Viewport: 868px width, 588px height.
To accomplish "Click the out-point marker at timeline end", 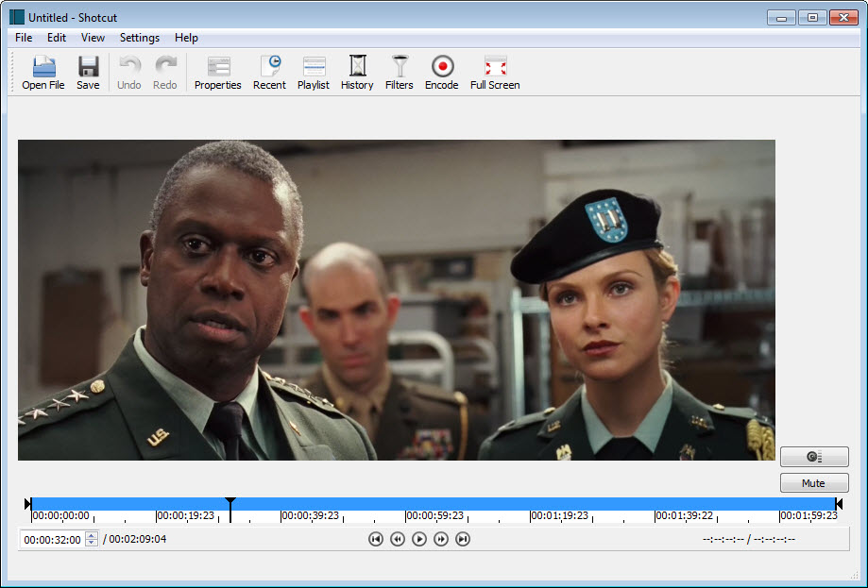I will [840, 503].
